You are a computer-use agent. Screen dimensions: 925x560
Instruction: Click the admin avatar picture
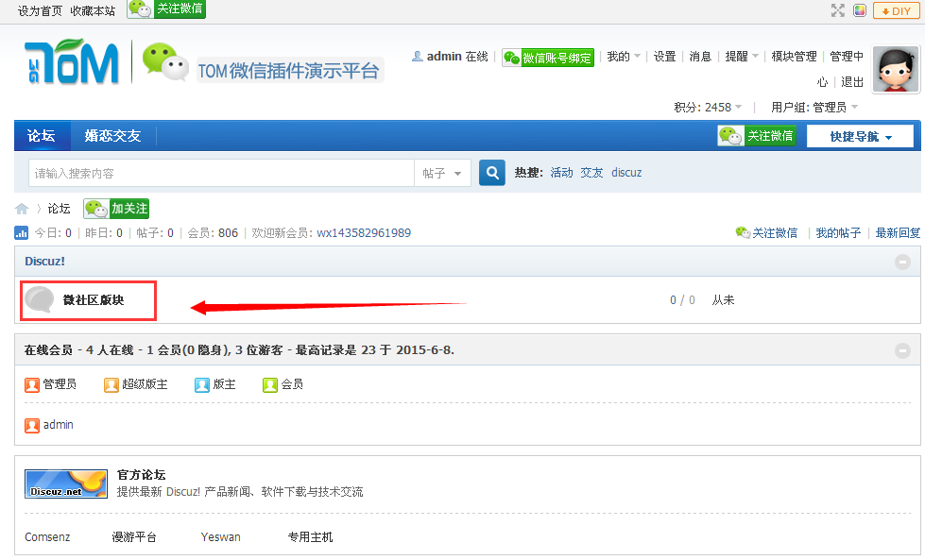coord(896,70)
